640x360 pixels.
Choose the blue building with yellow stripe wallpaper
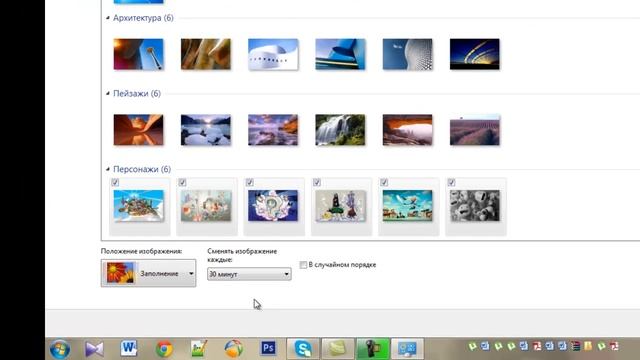pyautogui.click(x=340, y=54)
